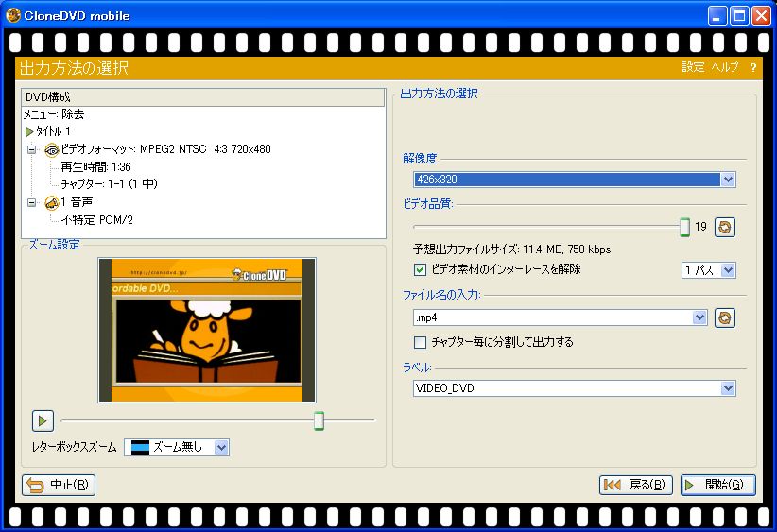The height and width of the screenshot is (532, 777).
Task: Open the 解像度 426x320 dropdown
Action: pos(728,180)
